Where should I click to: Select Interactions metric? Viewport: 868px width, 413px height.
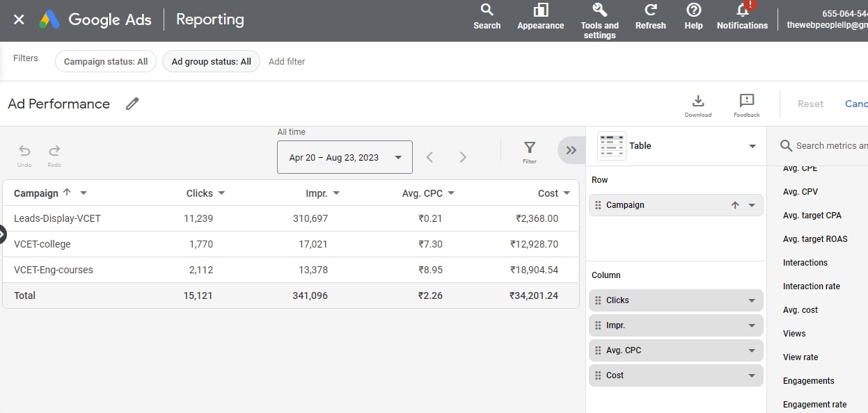[805, 263]
